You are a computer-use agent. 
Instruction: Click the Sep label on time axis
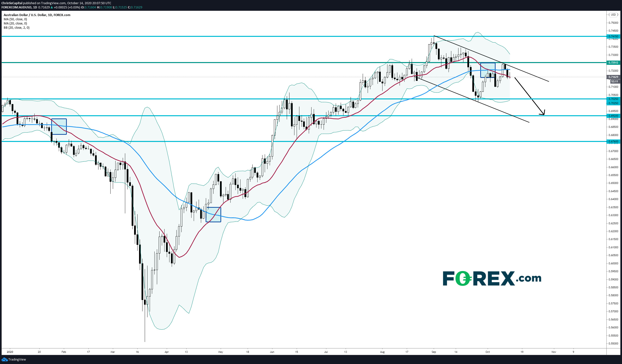pyautogui.click(x=433, y=352)
